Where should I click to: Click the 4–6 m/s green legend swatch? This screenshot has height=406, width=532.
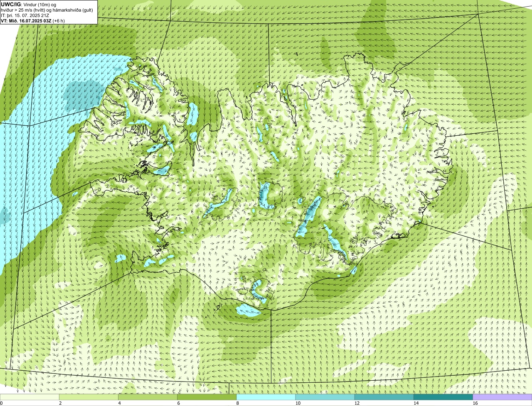click(148, 397)
